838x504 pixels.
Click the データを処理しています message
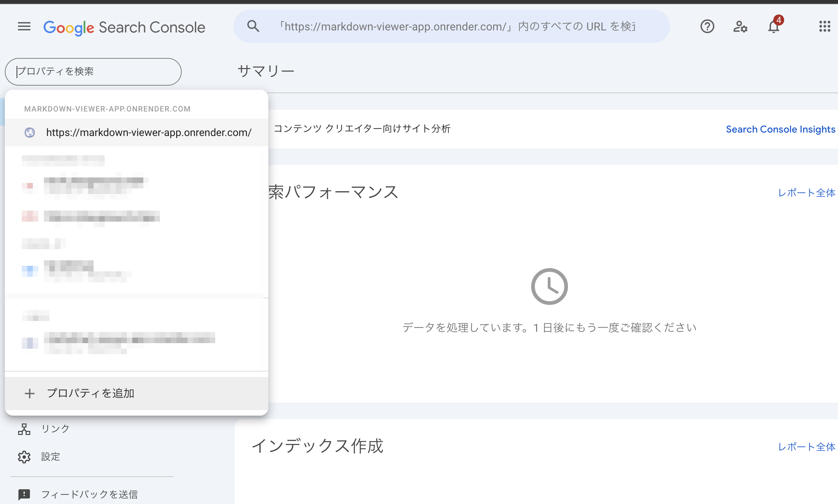coord(550,327)
